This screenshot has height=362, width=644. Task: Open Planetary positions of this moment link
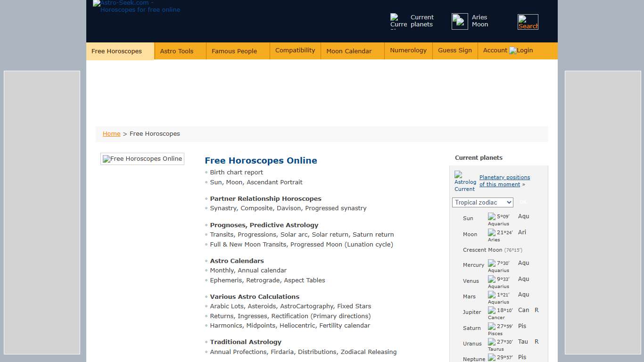point(504,181)
